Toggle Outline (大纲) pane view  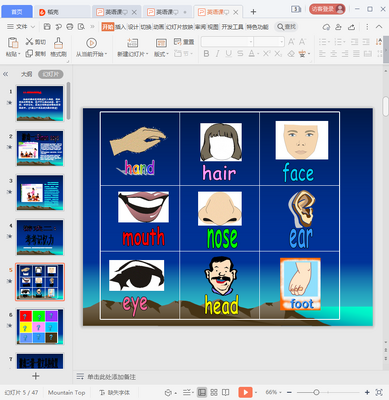(26, 74)
